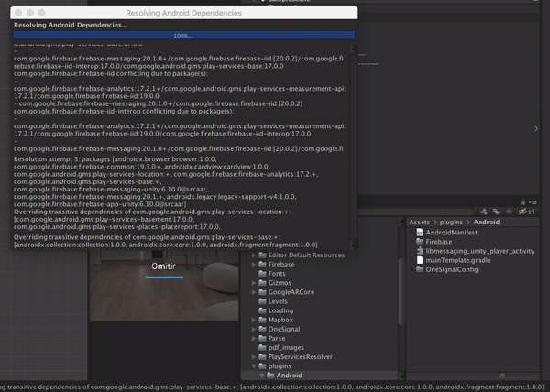The image size is (550, 392).
Task: Click the asset icon size slider
Action: coord(514,376)
